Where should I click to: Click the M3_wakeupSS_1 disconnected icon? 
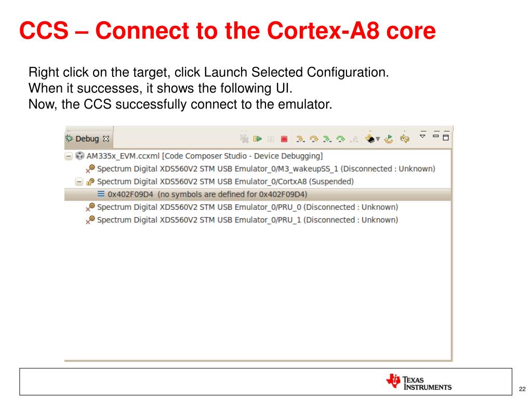[90, 169]
